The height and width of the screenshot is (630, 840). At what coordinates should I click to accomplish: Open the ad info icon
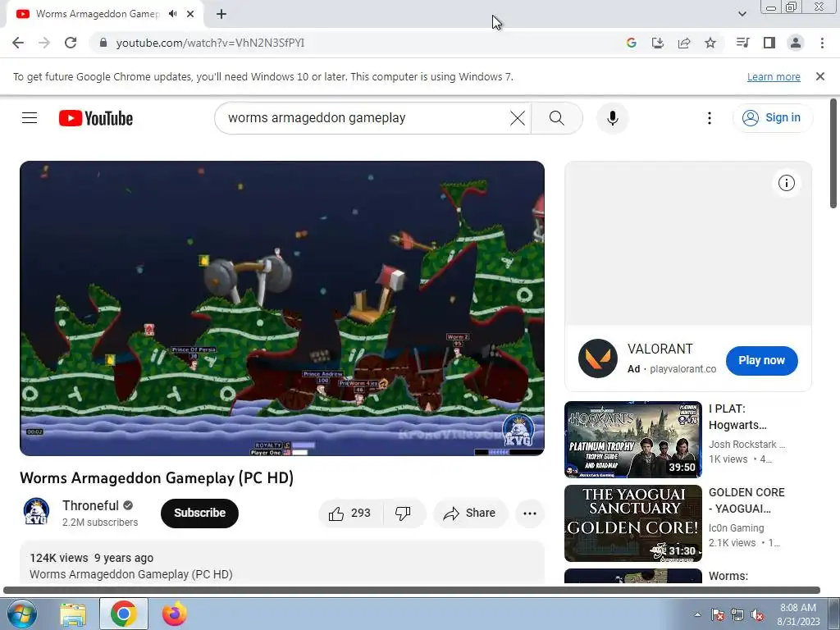(787, 183)
